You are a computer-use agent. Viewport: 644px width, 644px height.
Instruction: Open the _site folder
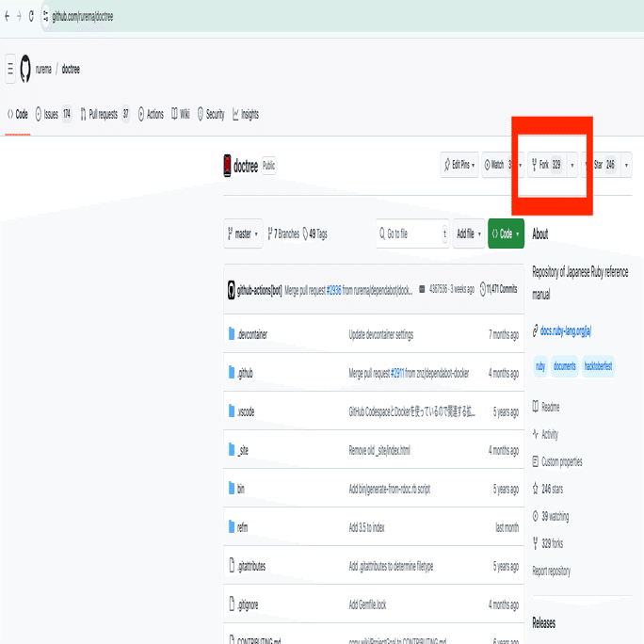point(243,450)
